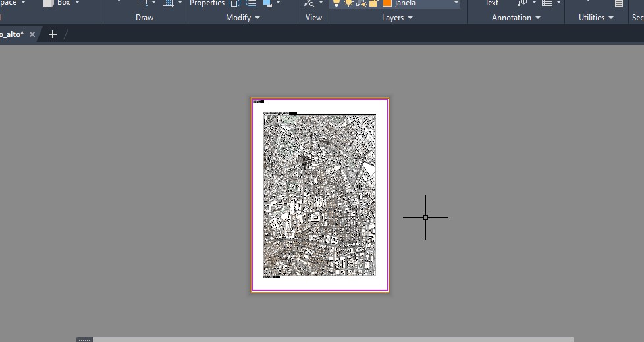The width and height of the screenshot is (644, 342).
Task: Select the Hatch tool icon
Action: 169,3
